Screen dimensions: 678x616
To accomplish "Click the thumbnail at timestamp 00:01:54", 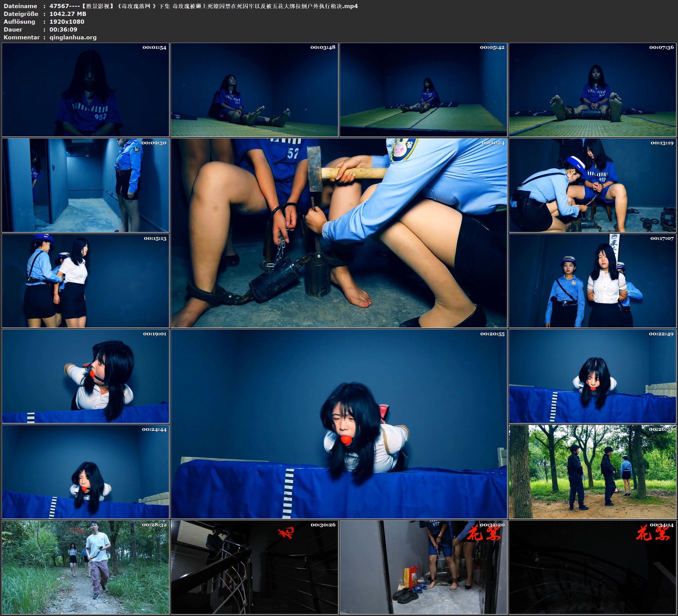I will (x=85, y=89).
